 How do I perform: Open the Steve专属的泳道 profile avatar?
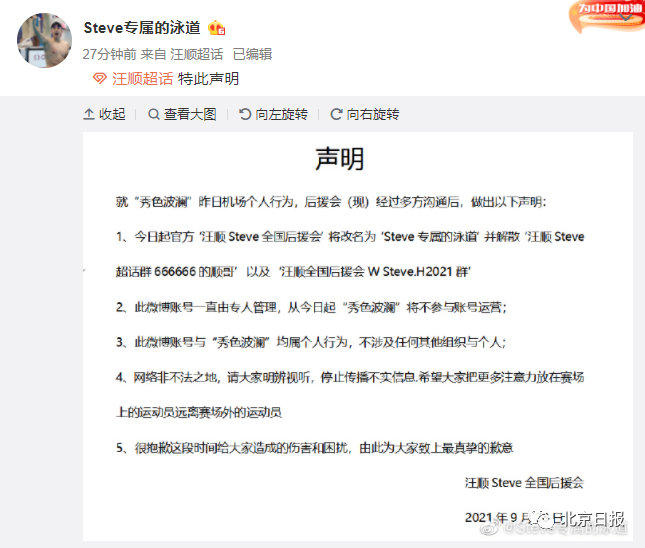44,40
